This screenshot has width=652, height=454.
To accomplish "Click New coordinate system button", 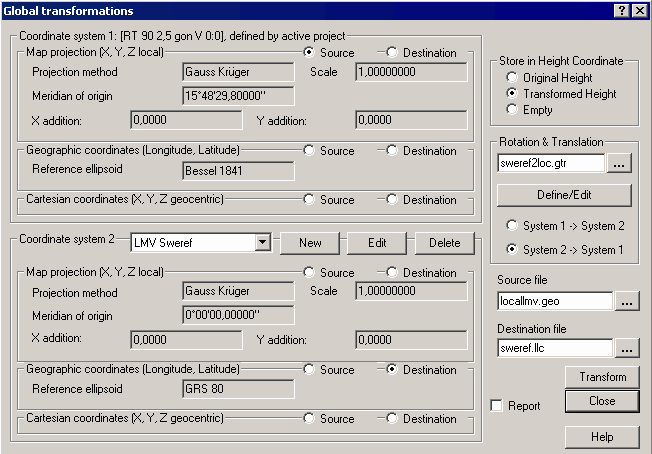I will [x=310, y=243].
